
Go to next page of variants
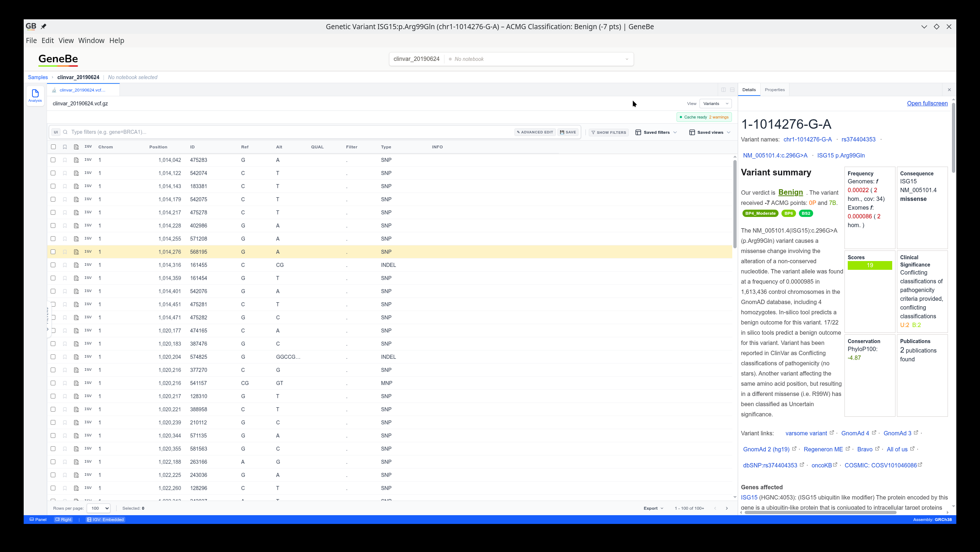point(727,508)
